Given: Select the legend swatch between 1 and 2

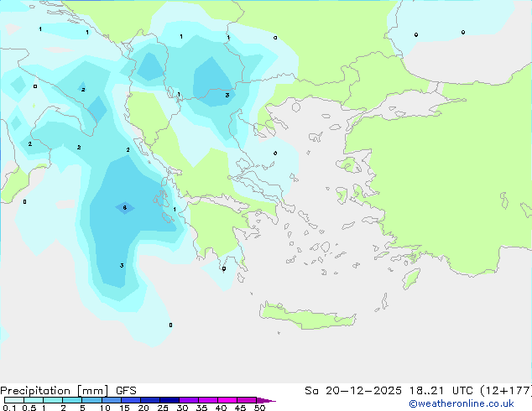Looking at the screenshot, I should tap(53, 400).
